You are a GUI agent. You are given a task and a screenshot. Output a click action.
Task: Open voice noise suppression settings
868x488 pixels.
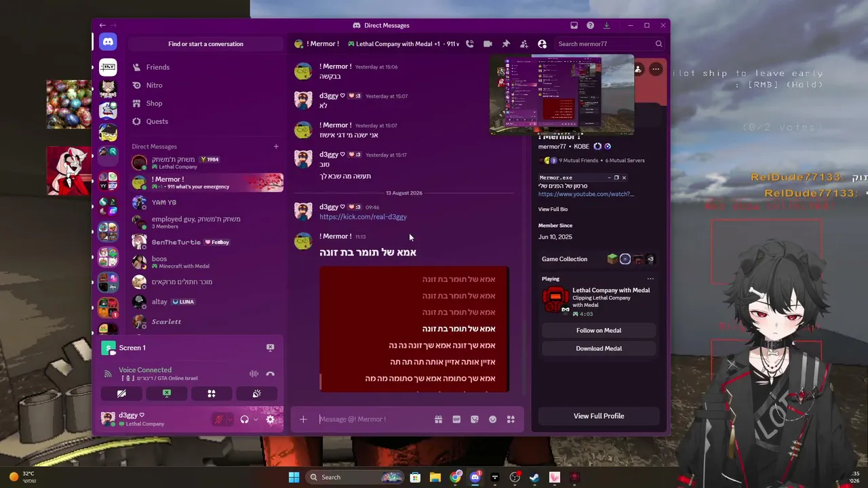254,373
